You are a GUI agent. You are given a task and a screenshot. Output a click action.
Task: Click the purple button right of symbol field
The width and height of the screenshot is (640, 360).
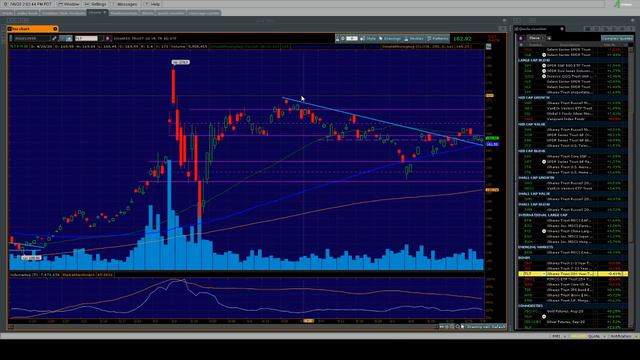[108, 38]
